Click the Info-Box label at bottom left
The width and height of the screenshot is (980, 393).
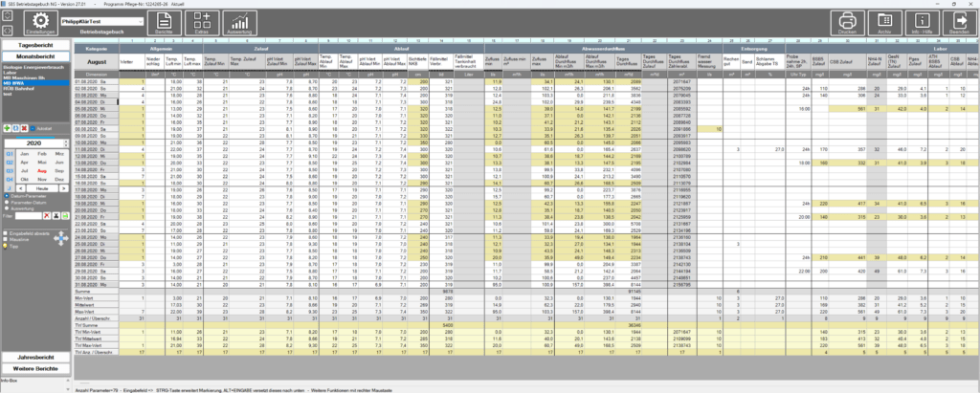point(10,381)
